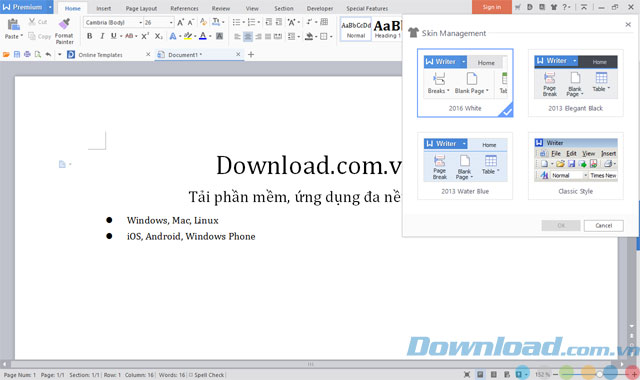Go to the References ribbon tab
Viewport: 640px width, 380px height.
pyautogui.click(x=184, y=8)
